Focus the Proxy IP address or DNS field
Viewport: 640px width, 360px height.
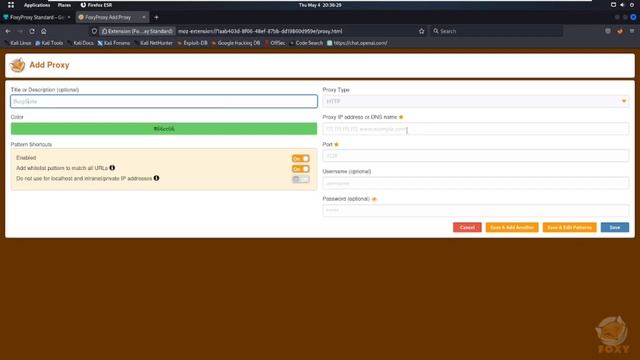(476, 129)
